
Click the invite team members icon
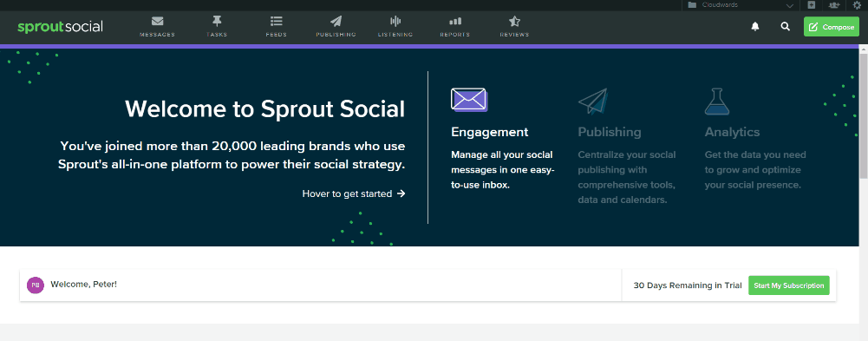tap(834, 5)
